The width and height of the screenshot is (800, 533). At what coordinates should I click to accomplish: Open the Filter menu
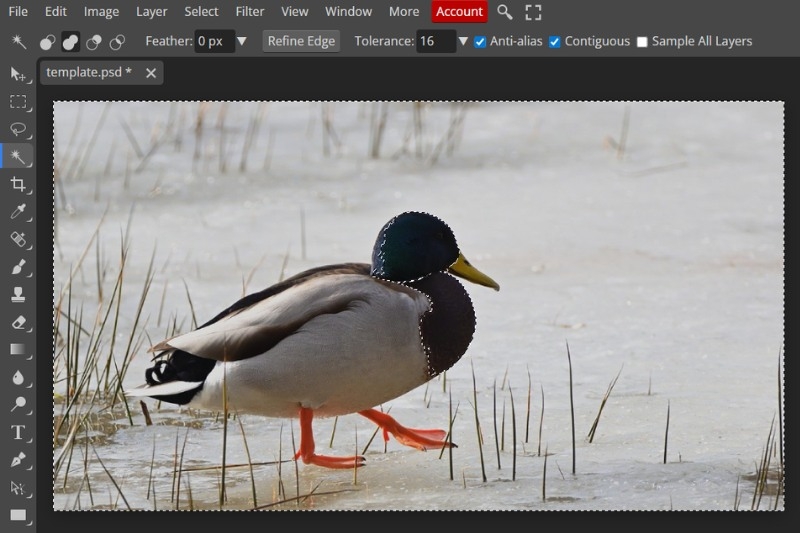pos(249,11)
